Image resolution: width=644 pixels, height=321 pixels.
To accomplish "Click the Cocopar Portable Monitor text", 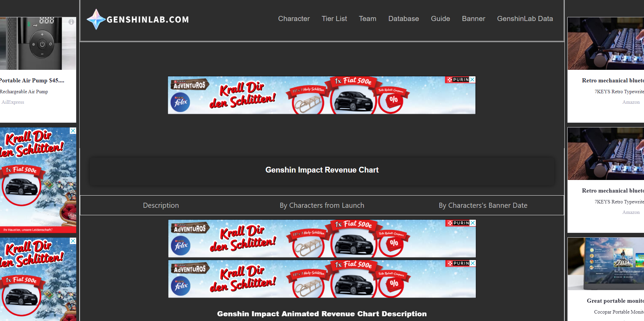I will [x=619, y=312].
